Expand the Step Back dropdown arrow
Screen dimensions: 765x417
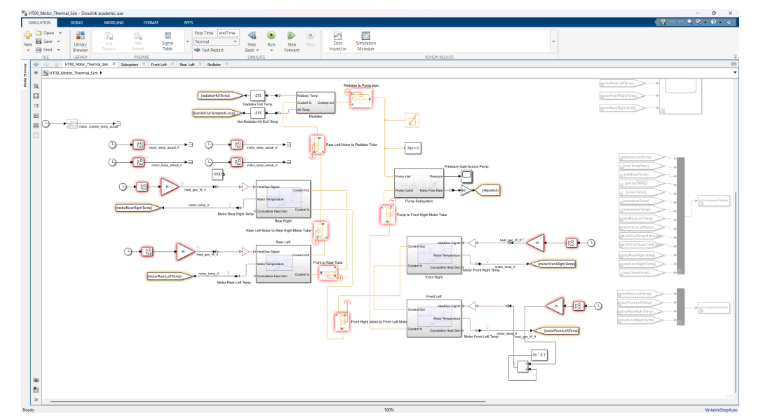[258, 50]
